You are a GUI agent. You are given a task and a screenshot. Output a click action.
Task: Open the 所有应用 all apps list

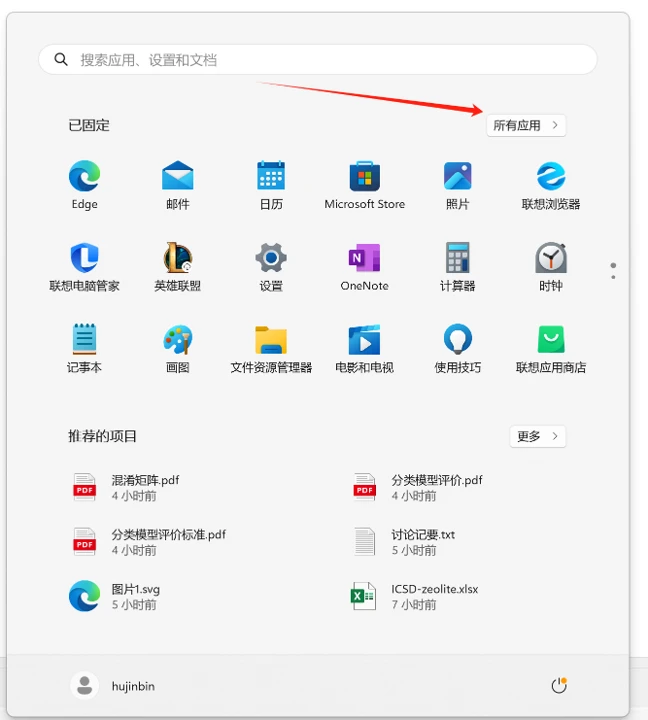[x=526, y=125]
